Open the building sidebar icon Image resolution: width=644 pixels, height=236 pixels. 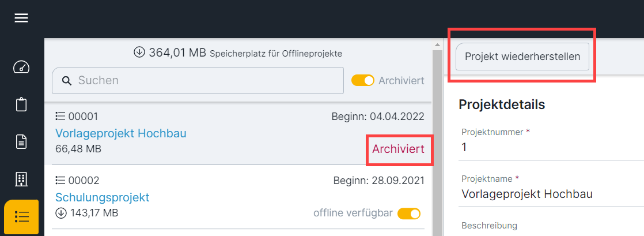21,179
